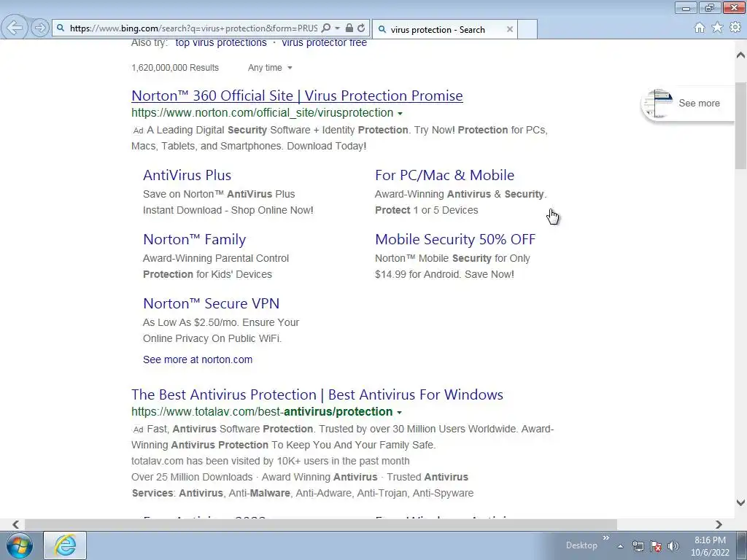Close the virus protection search tab
Viewport: 747px width, 560px height.
point(510,29)
